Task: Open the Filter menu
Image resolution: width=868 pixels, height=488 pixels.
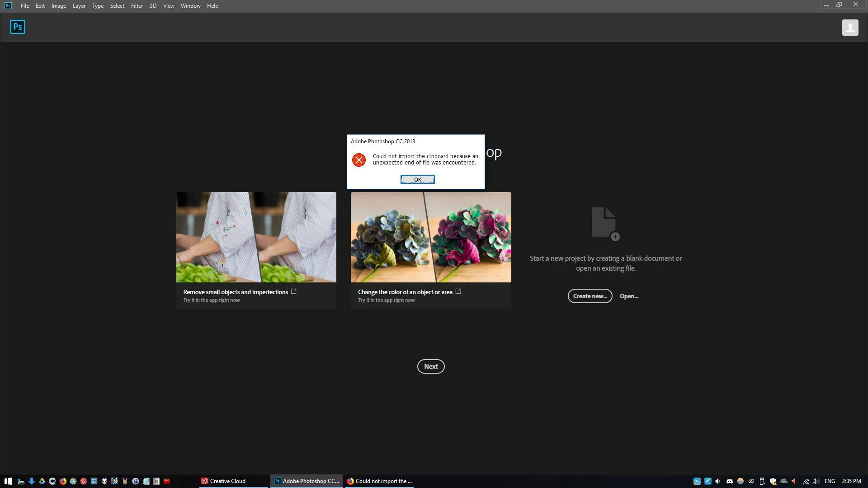Action: point(137,6)
